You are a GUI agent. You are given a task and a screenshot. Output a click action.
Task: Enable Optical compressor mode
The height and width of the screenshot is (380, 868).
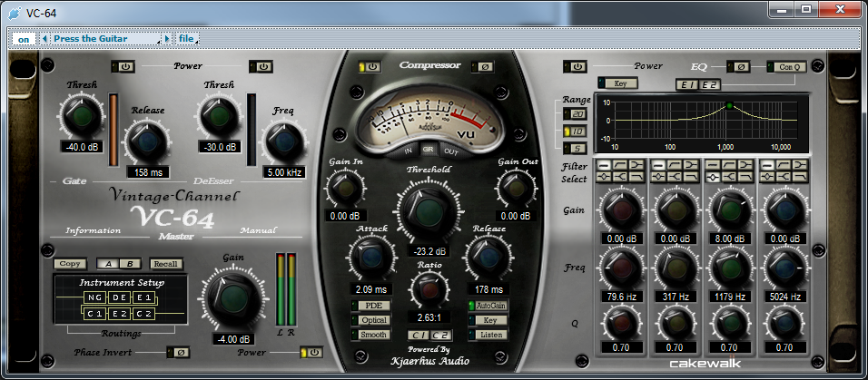(370, 320)
